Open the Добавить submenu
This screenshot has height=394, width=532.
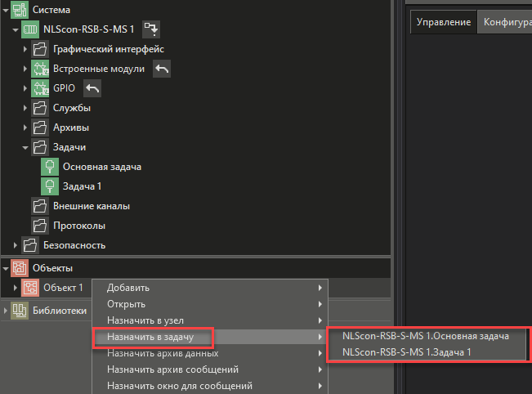pos(210,288)
